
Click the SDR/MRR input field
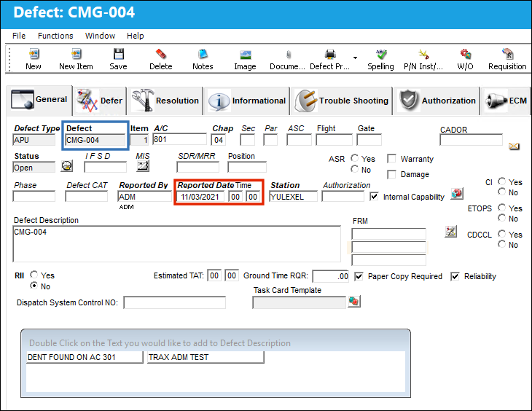coord(197,167)
